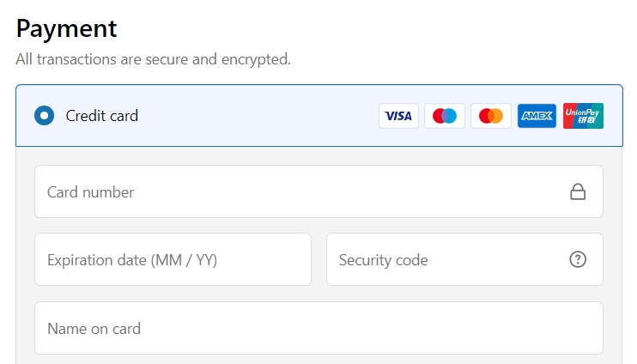Focus the Security code input field
Image resolution: width=637 pixels, height=364 pixels.
click(464, 259)
